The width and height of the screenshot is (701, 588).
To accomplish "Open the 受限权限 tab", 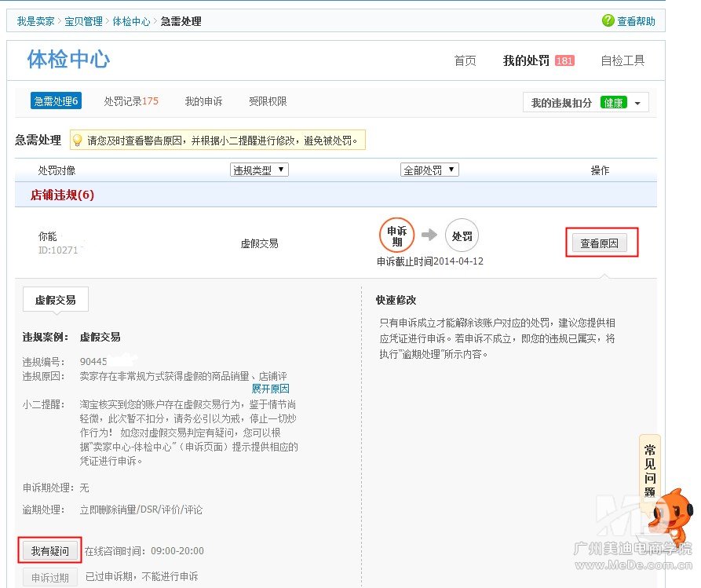I will [x=268, y=101].
